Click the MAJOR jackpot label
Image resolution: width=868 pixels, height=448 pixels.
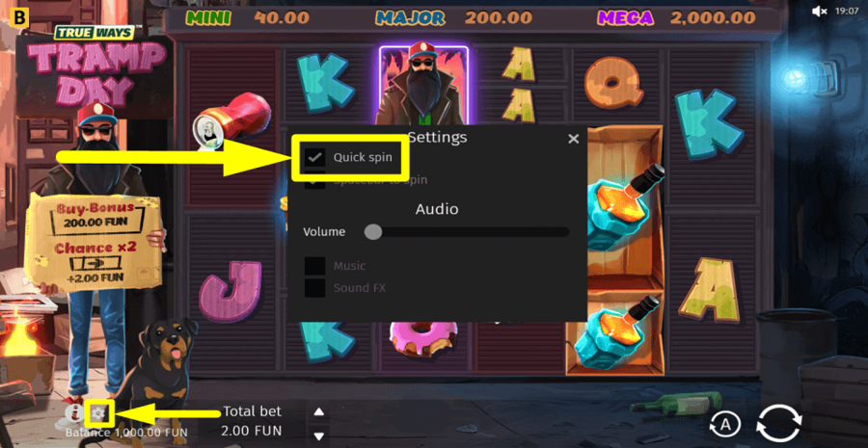410,17
